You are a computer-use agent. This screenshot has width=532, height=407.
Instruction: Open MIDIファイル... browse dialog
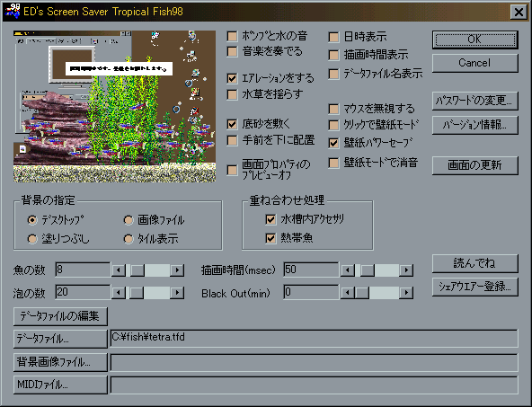tap(60, 385)
